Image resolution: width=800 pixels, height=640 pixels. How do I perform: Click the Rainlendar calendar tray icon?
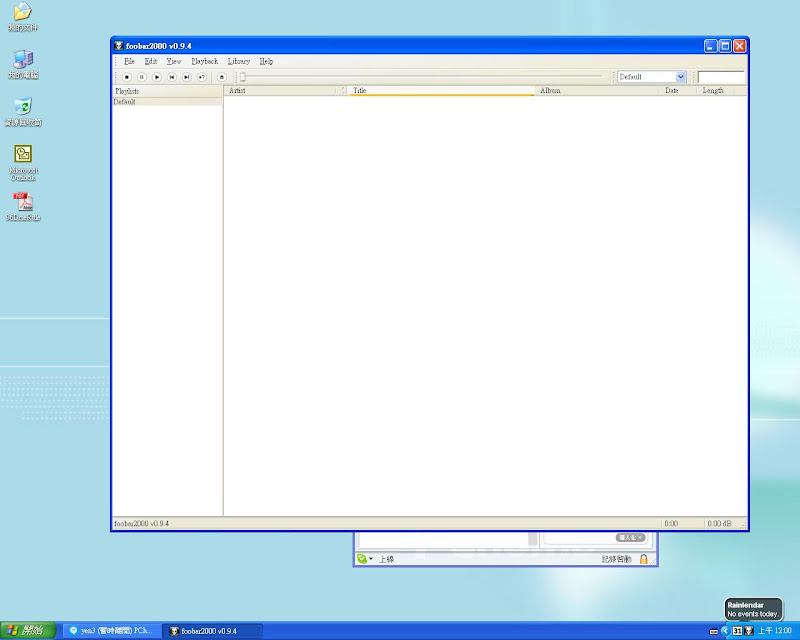[x=738, y=631]
